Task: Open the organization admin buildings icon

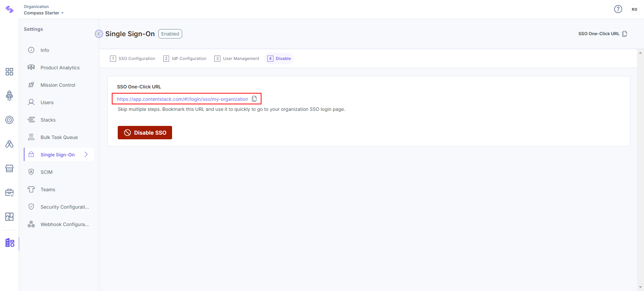Action: click(x=10, y=243)
